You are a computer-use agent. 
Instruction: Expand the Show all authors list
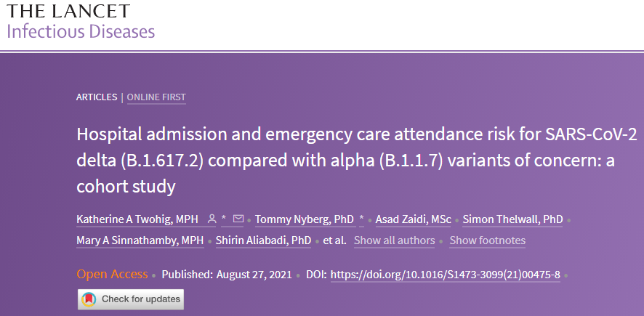394,240
